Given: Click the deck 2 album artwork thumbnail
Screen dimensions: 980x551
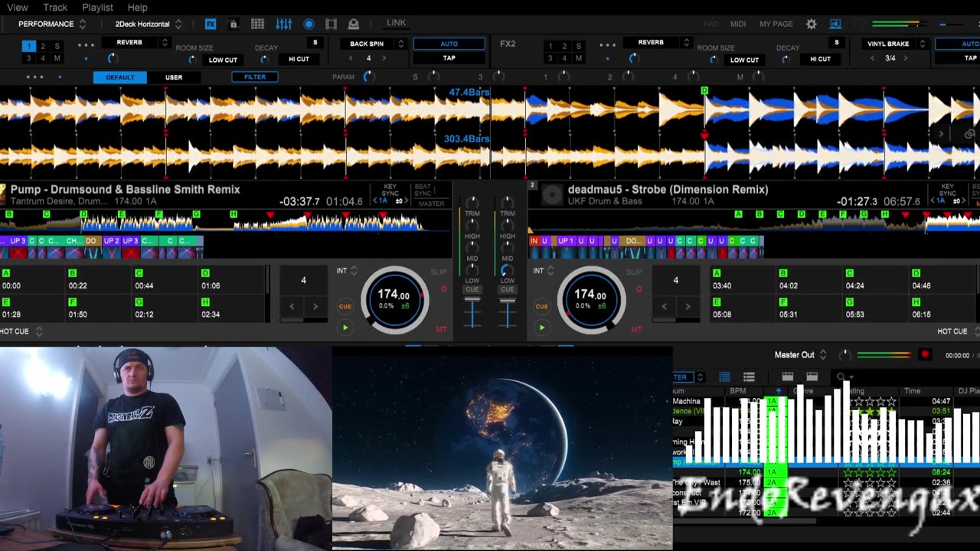Looking at the screenshot, I should click(552, 195).
